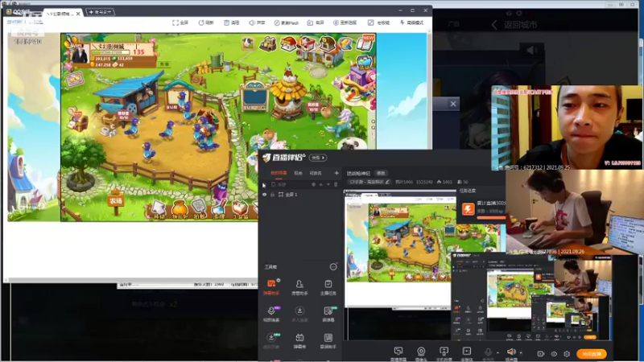The height and width of the screenshot is (362, 644).
Task: Toggle the speaker volume in bottom bar
Action: (x=511, y=352)
